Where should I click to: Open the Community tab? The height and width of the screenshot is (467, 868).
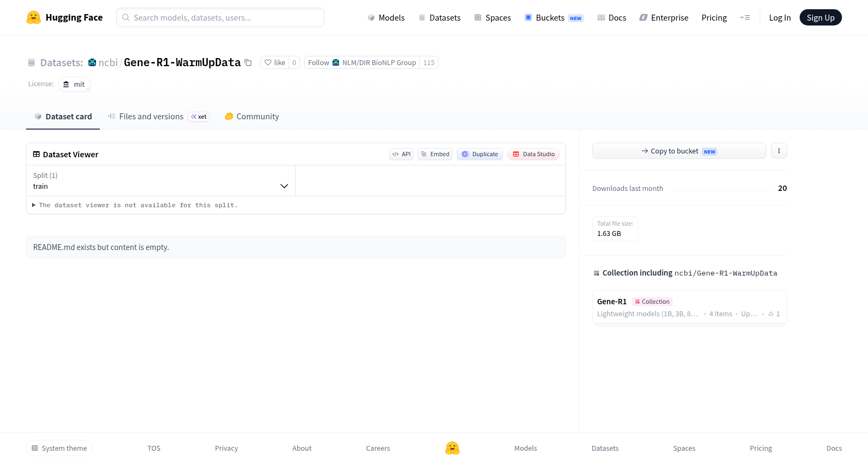(252, 117)
